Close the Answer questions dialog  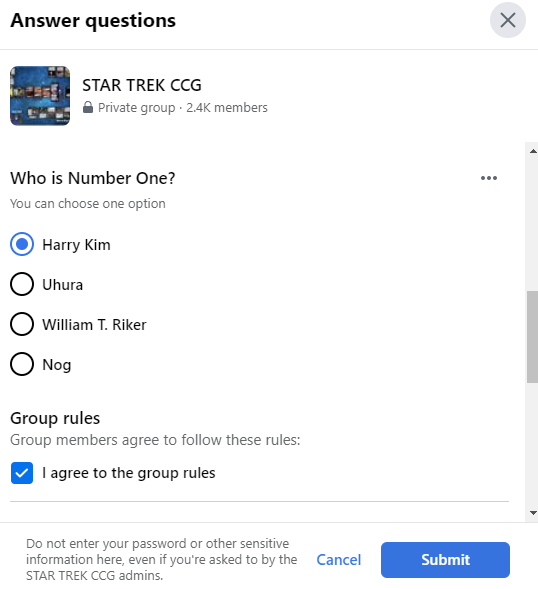pos(508,20)
